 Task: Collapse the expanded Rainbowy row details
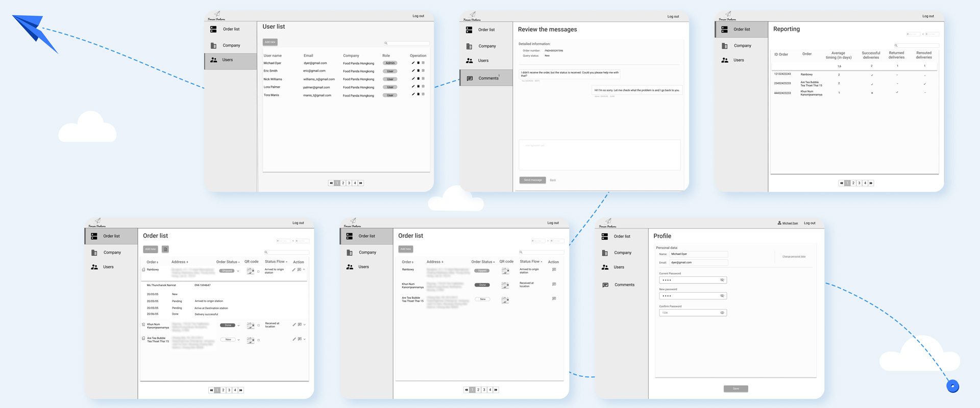pyautogui.click(x=304, y=269)
